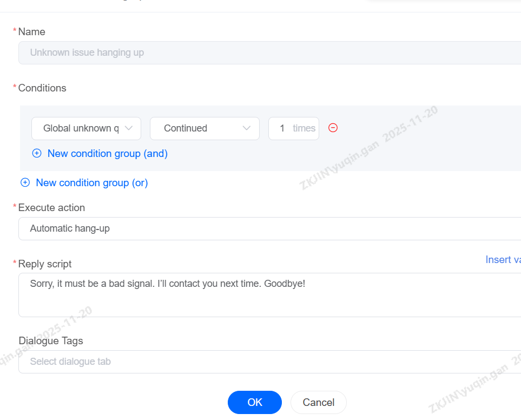
Task: Focus the times count input field
Action: 282,128
